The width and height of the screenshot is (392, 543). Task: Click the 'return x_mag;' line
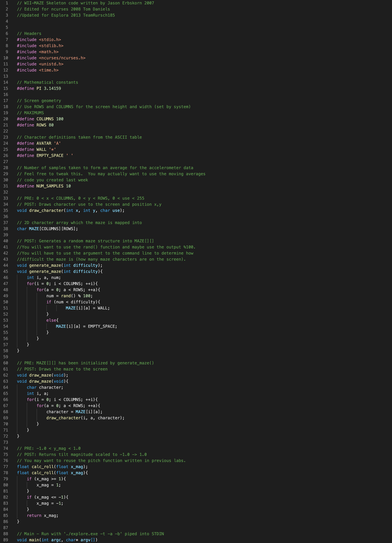point(43,516)
